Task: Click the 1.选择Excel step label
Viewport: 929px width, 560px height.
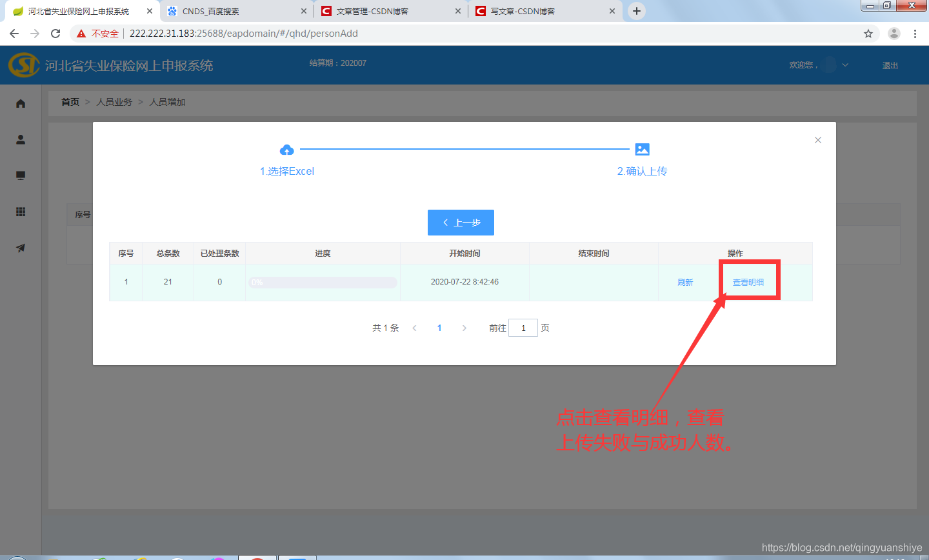Action: tap(287, 171)
